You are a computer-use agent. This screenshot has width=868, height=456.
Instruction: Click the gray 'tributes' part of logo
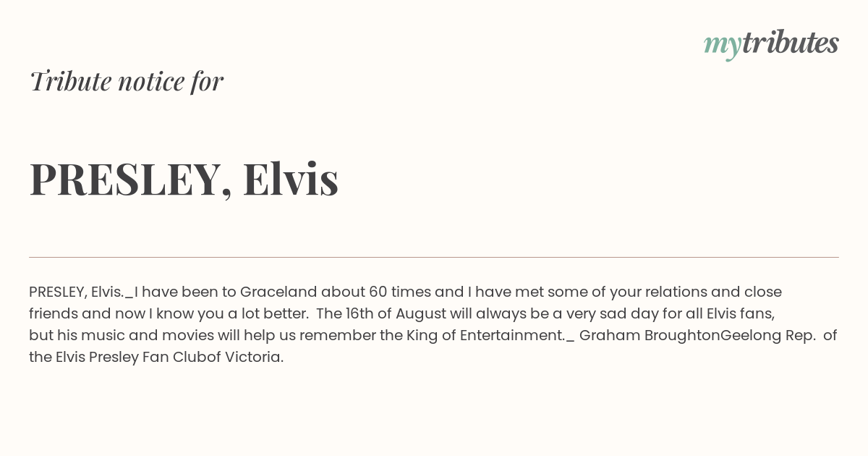pyautogui.click(x=791, y=42)
